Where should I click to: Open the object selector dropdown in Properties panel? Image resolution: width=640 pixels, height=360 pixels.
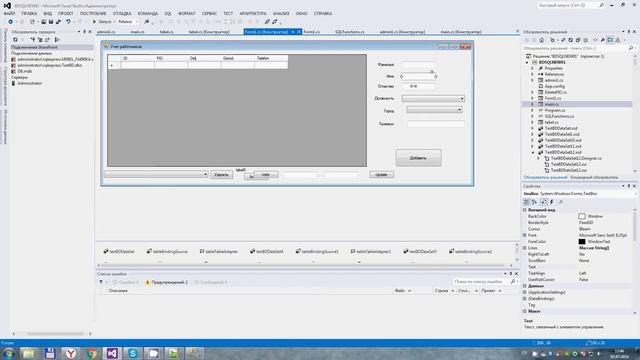point(636,193)
